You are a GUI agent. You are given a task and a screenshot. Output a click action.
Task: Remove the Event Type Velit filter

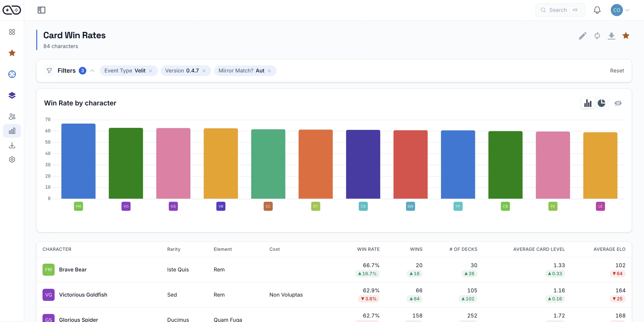[x=150, y=71]
